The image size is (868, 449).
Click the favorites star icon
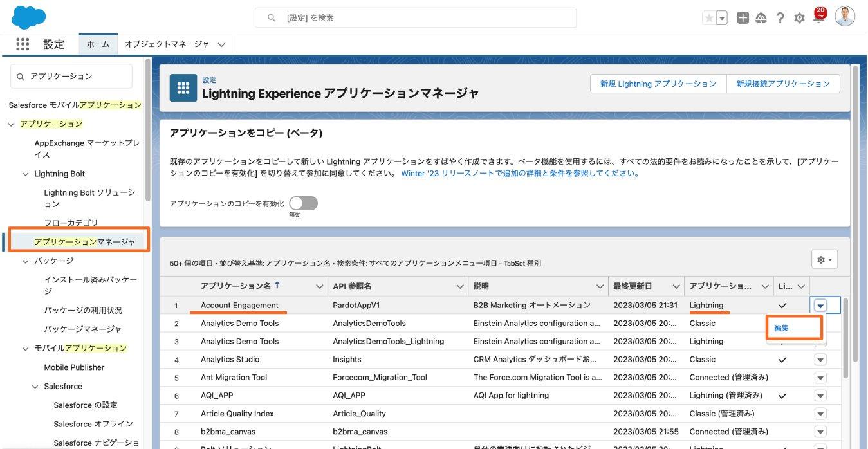709,18
